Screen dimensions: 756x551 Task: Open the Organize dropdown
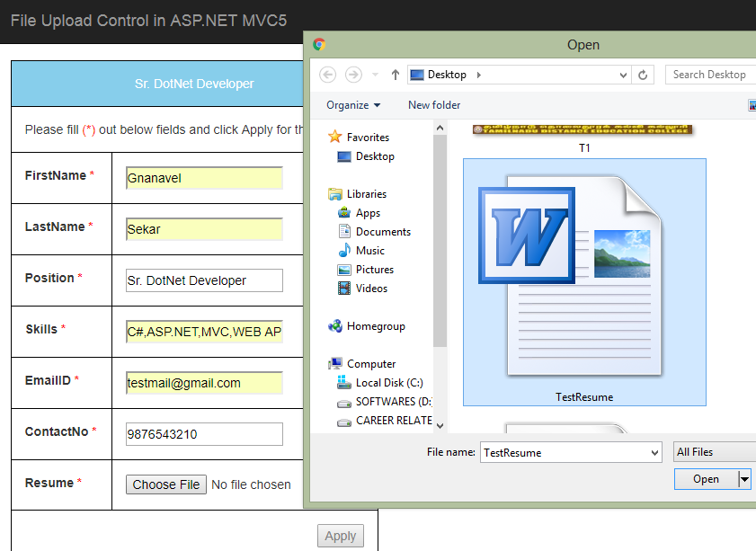352,105
